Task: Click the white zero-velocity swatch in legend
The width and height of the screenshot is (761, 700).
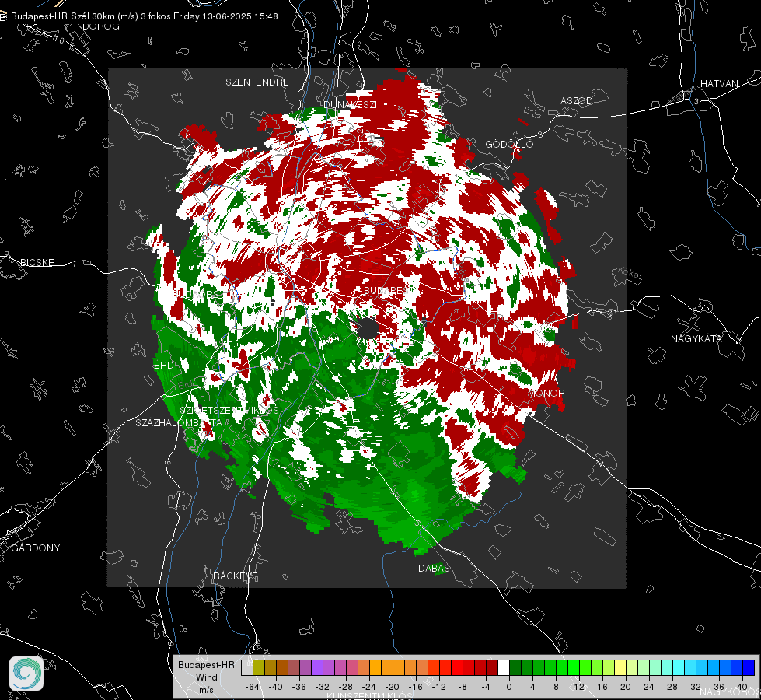Action: coord(504,667)
